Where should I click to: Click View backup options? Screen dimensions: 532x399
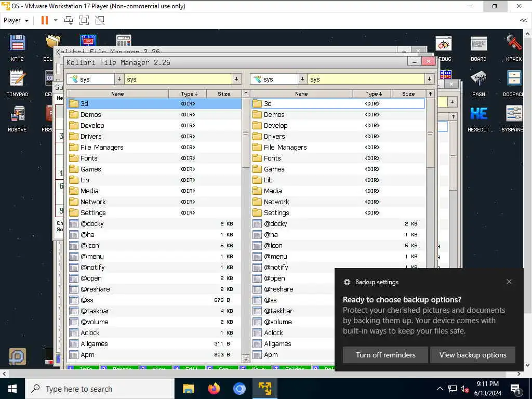(x=473, y=355)
